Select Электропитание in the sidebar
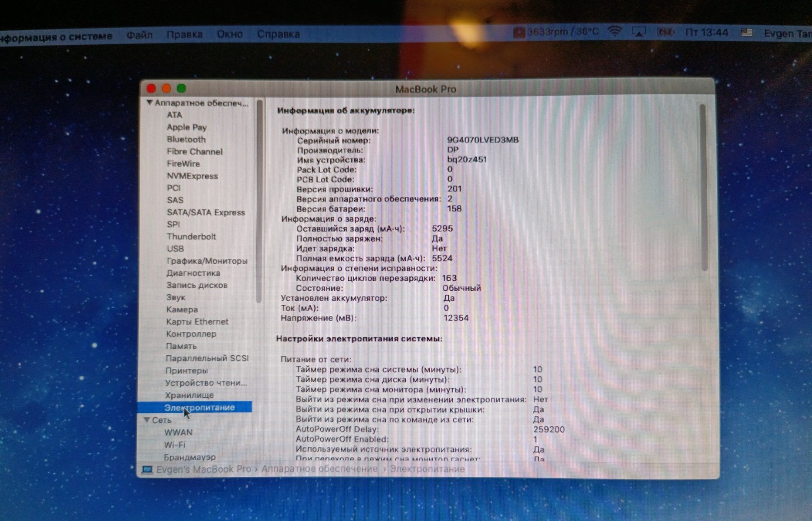This screenshot has height=521, width=812. pos(195,407)
